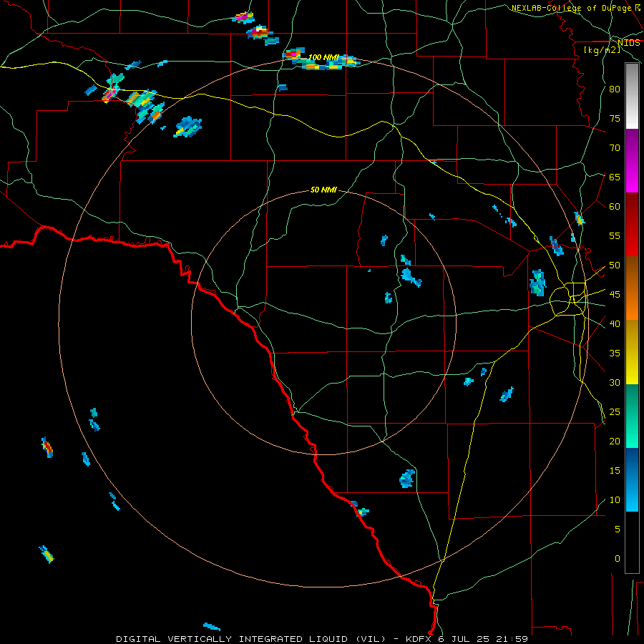Select the 65 value on the VIL scale
This screenshot has height=644, width=644.
(x=615, y=177)
